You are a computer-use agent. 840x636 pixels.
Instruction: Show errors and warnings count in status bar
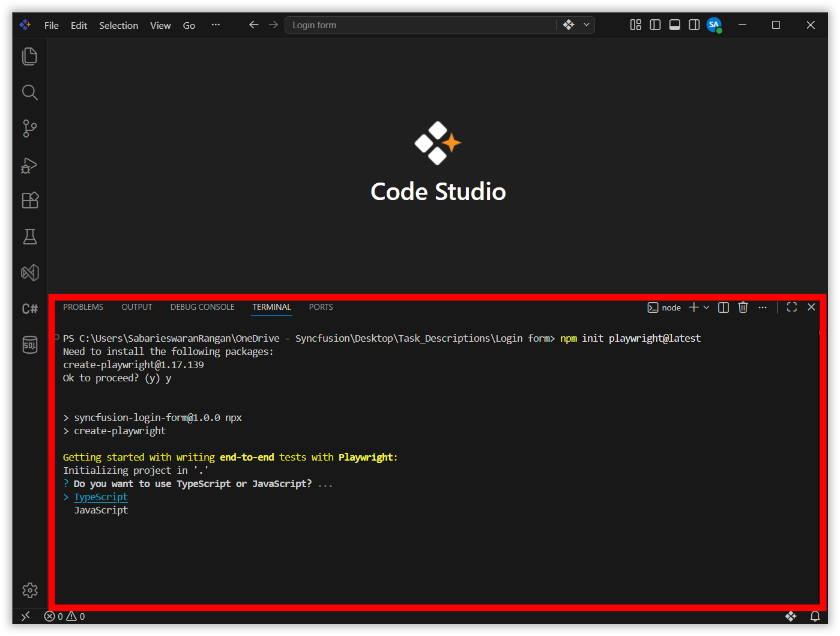65,616
